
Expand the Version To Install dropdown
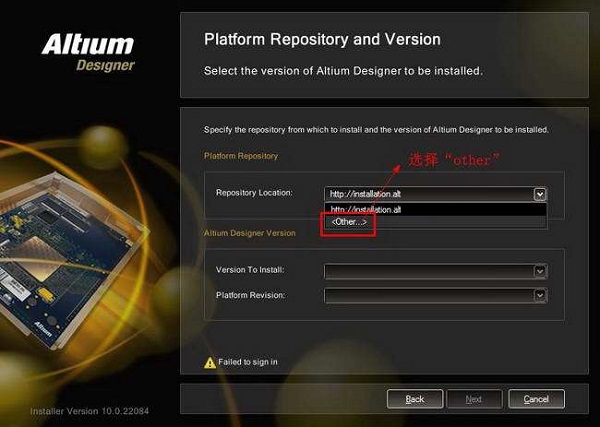pyautogui.click(x=540, y=271)
